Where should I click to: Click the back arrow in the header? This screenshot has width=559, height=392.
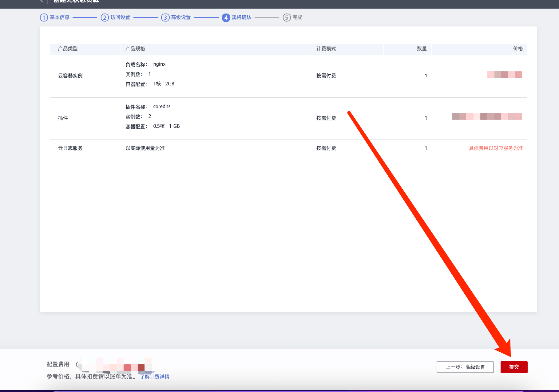pyautogui.click(x=42, y=1)
